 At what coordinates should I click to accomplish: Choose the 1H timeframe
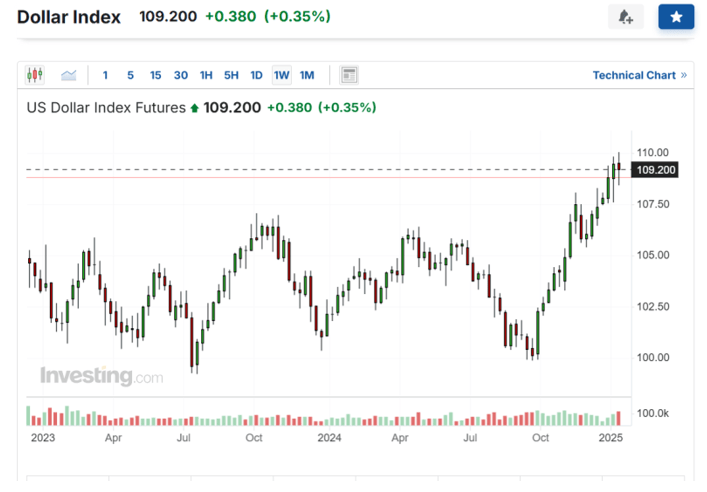206,75
